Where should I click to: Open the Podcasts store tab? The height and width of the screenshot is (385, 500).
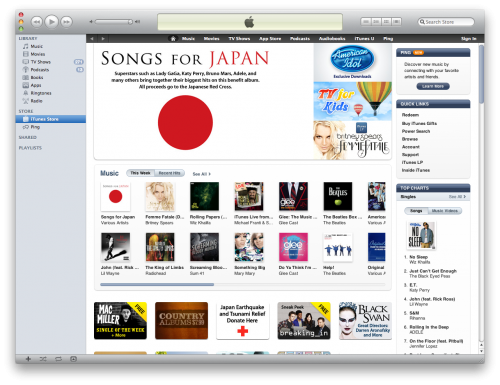(300, 39)
